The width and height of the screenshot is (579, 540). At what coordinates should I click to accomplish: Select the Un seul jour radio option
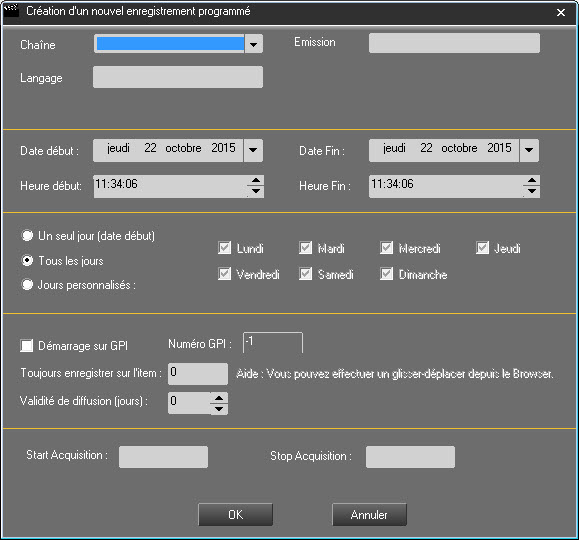pyautogui.click(x=27, y=236)
